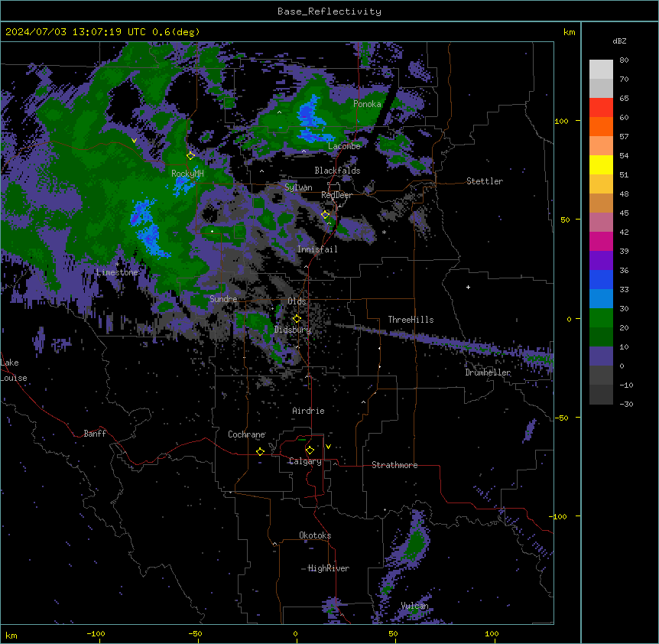Click the Strathmore city label

point(394,465)
